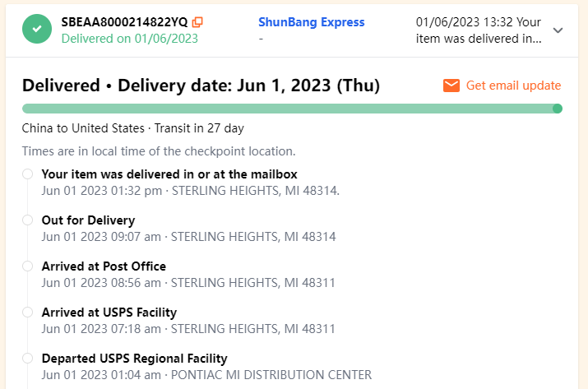Viewport: 588px width, 389px height.
Task: Click Get email update link
Action: (513, 86)
